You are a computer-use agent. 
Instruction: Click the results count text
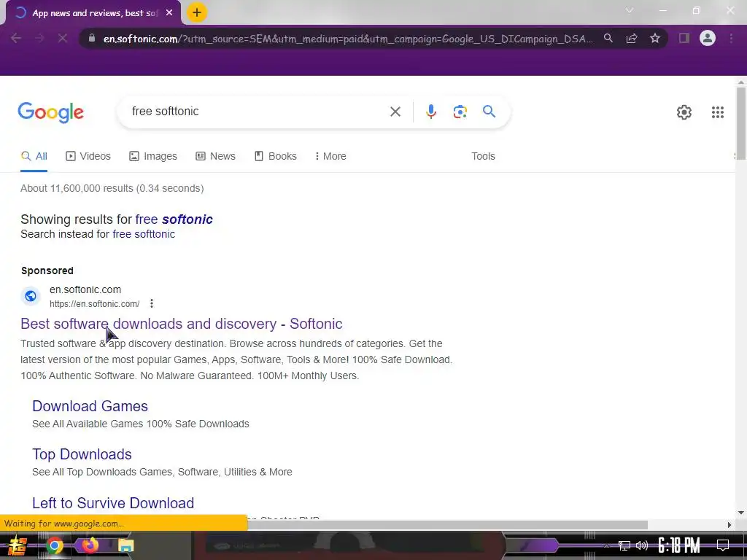tap(112, 189)
